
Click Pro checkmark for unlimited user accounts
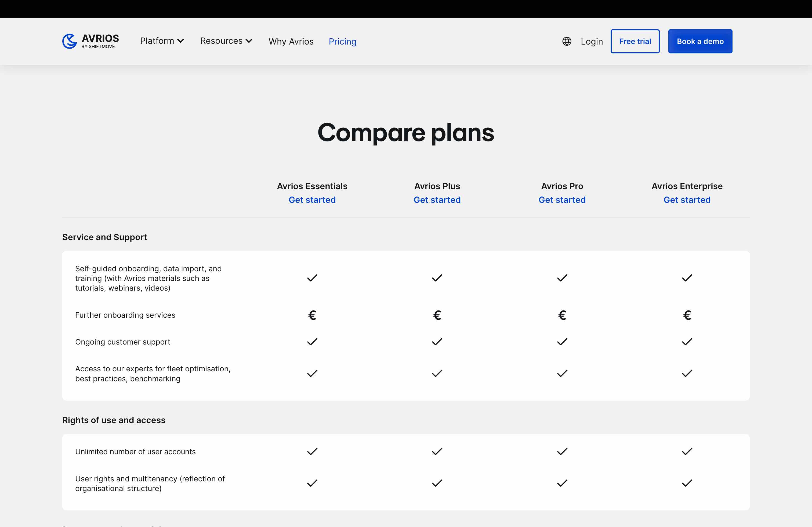(x=562, y=451)
